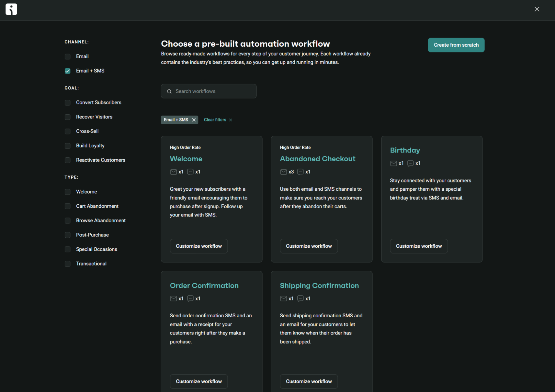Open the Order Confirmation workflow title
This screenshot has height=392, width=555.
[204, 286]
